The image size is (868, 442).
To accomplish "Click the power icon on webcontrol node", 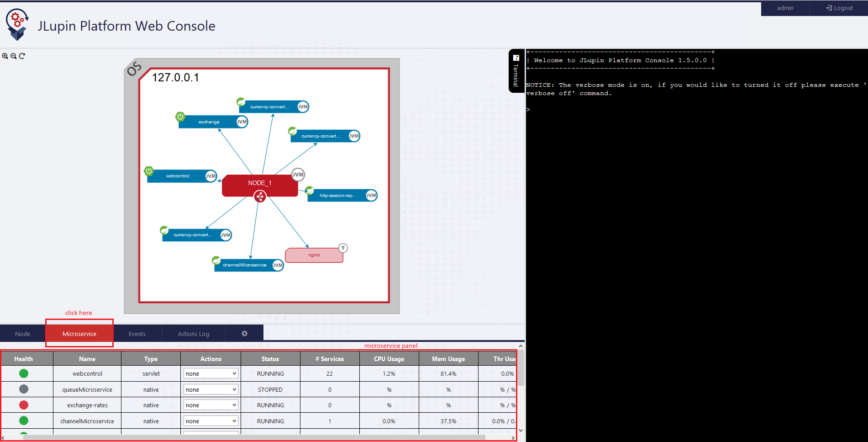I will coord(149,171).
